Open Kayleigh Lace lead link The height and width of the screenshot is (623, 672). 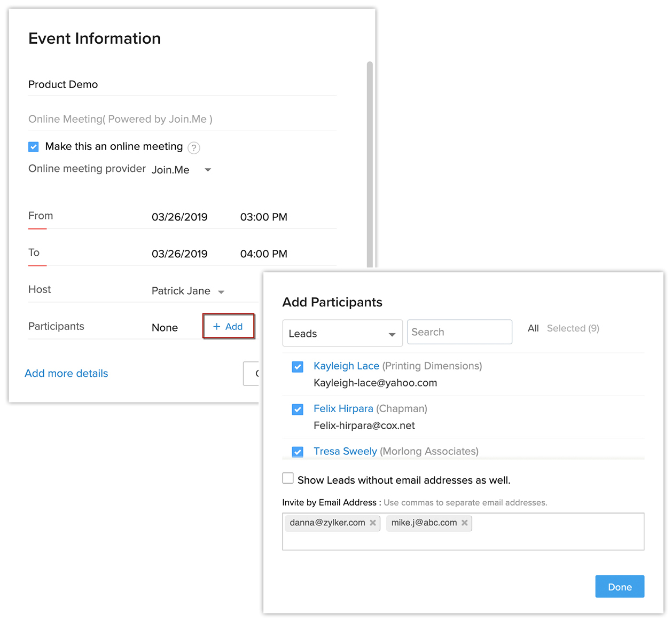click(x=346, y=366)
